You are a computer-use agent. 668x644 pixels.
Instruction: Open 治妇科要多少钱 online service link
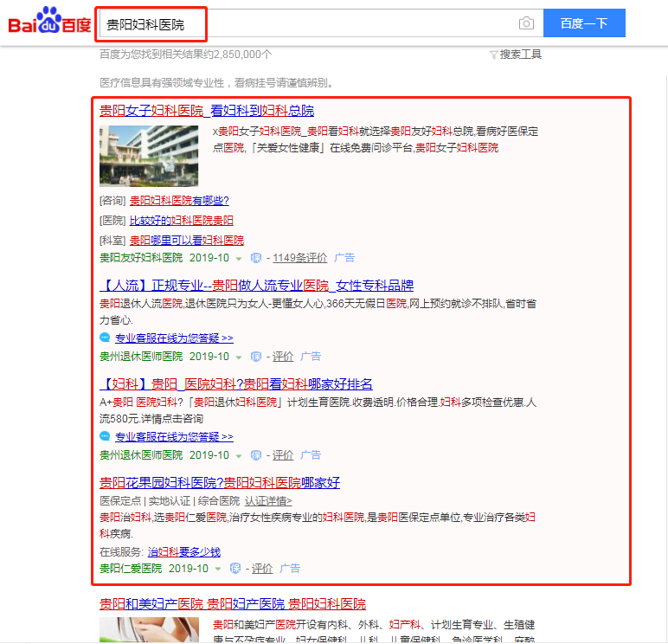pyautogui.click(x=183, y=551)
